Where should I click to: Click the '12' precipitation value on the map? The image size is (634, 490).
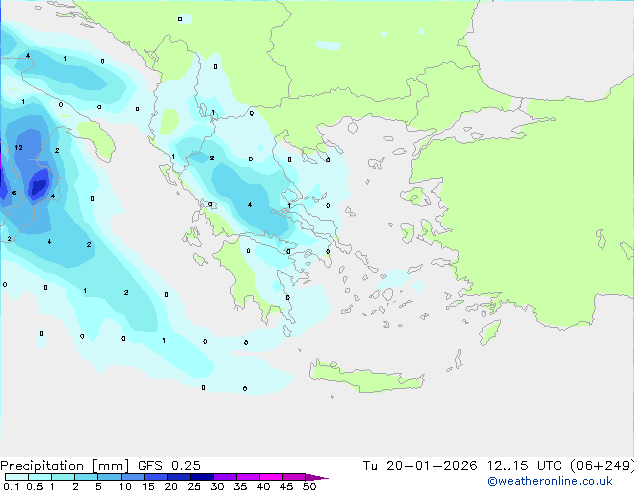pos(18,148)
